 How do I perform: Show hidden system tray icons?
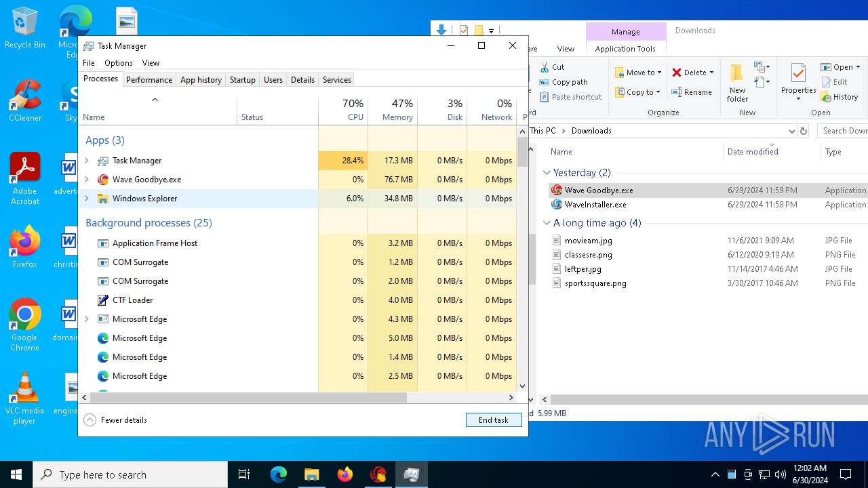(715, 474)
